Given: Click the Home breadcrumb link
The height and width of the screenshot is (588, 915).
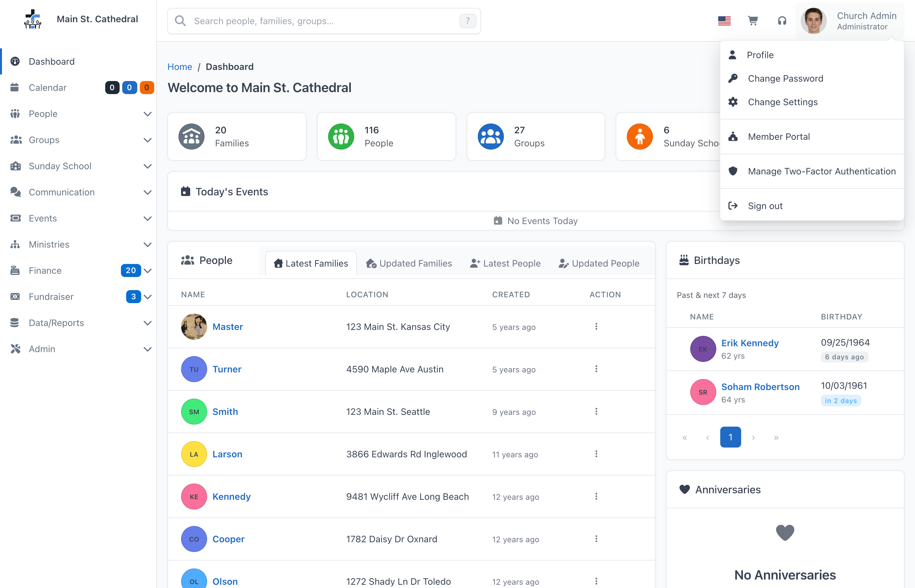Looking at the screenshot, I should [179, 67].
